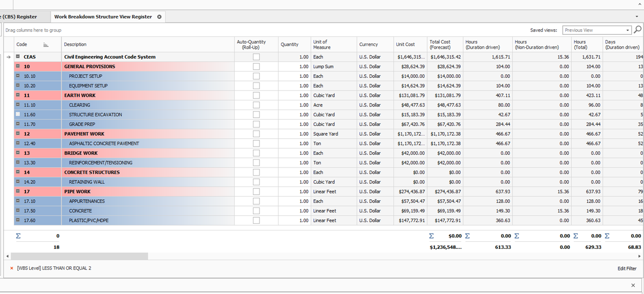Open the Saved views dropdown

pos(628,30)
